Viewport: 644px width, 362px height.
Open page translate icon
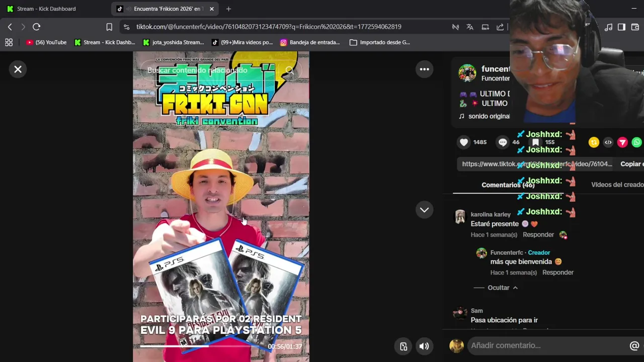coord(470,27)
